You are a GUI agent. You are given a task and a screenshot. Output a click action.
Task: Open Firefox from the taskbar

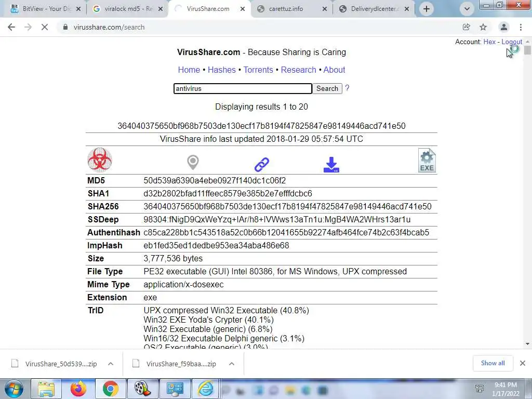78,389
